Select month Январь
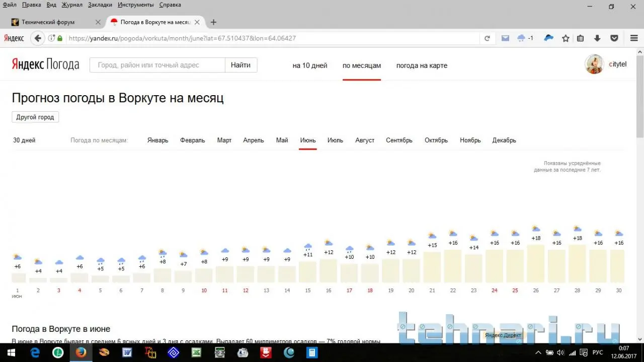Screen dimensions: 644x362 (158, 140)
